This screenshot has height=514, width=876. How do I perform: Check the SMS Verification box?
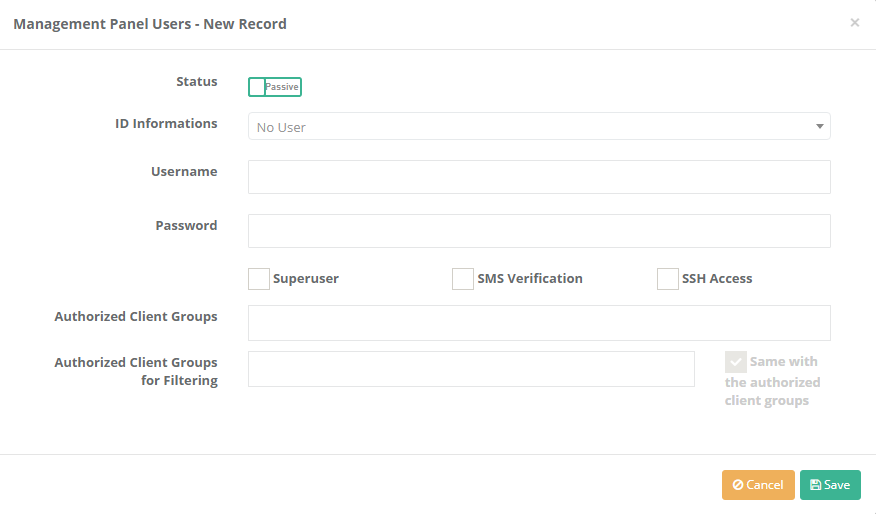(x=463, y=279)
